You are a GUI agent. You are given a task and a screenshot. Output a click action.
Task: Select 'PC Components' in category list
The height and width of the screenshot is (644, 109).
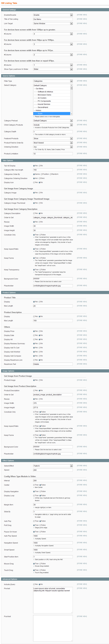click(x=52, y=101)
